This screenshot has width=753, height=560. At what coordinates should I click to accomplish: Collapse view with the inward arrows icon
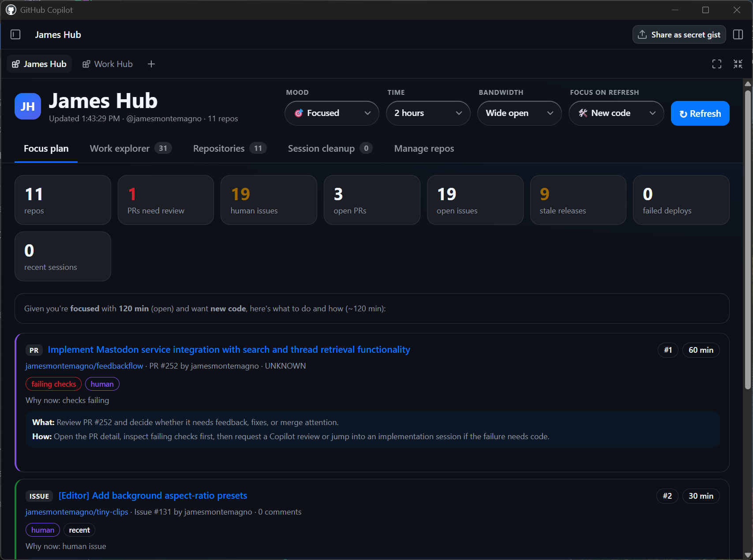pyautogui.click(x=738, y=64)
